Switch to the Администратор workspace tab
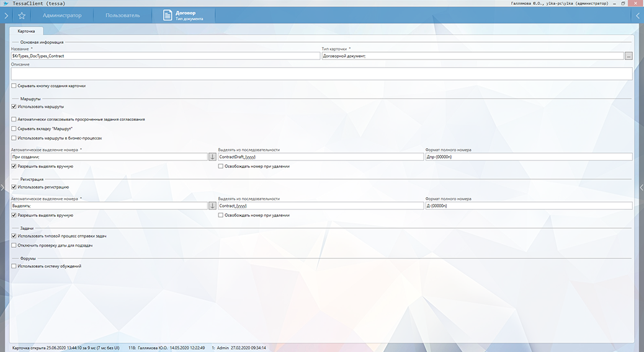 pos(62,15)
